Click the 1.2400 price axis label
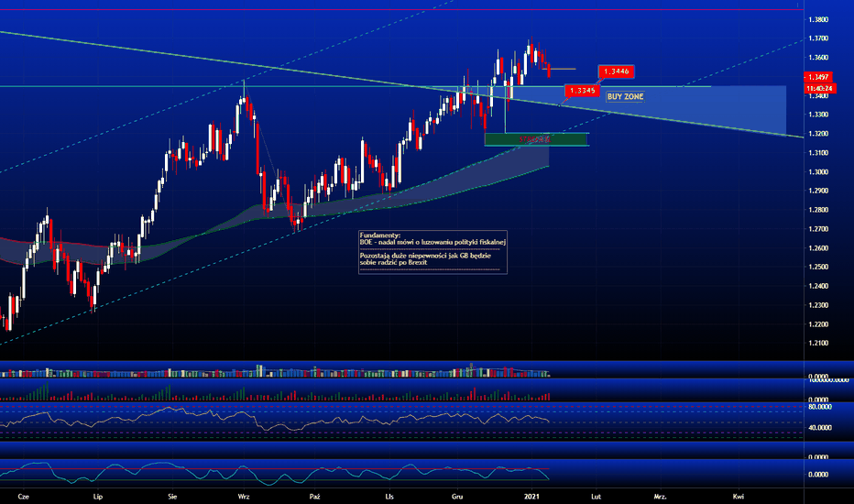 818,286
